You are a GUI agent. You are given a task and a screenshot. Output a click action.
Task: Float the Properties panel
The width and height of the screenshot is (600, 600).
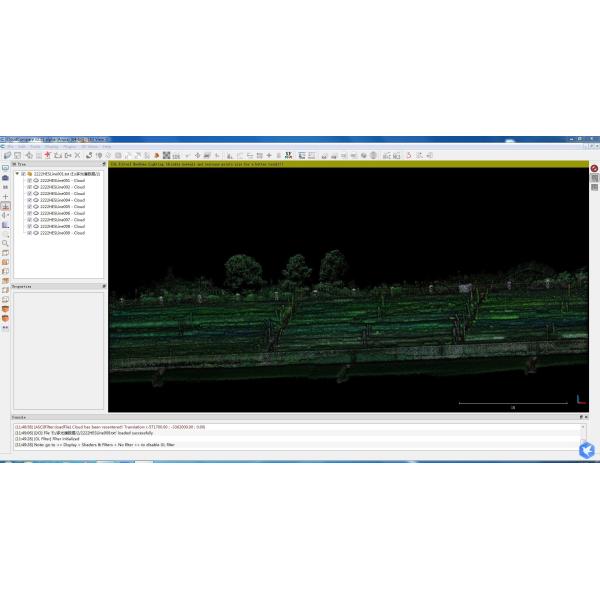[104, 286]
